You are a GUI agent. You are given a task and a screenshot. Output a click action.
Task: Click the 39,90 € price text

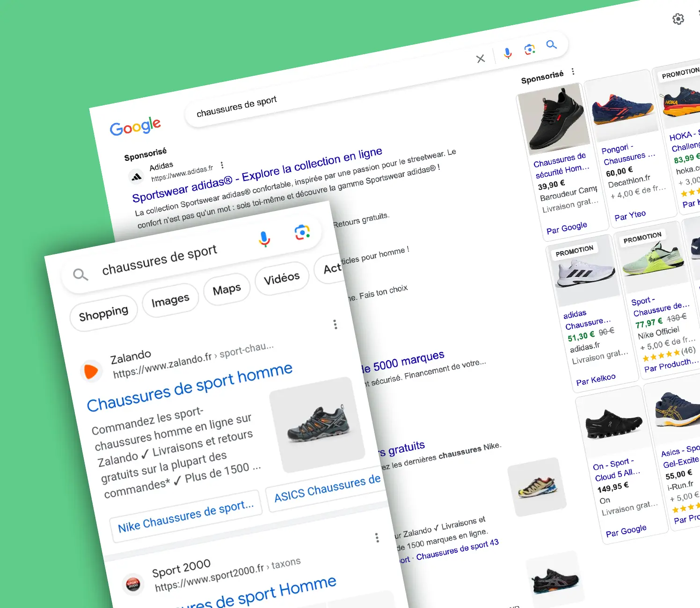(x=551, y=185)
